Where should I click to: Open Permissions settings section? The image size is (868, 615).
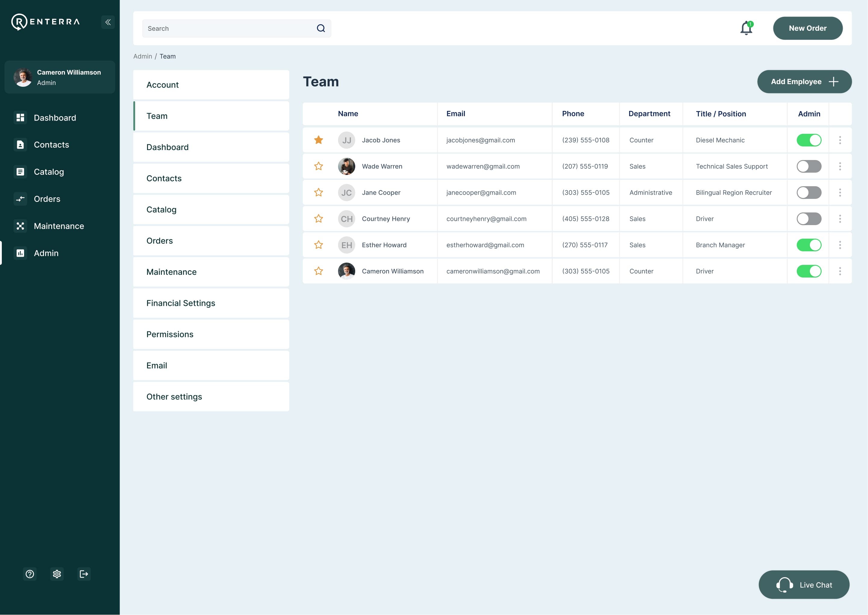[x=211, y=334]
